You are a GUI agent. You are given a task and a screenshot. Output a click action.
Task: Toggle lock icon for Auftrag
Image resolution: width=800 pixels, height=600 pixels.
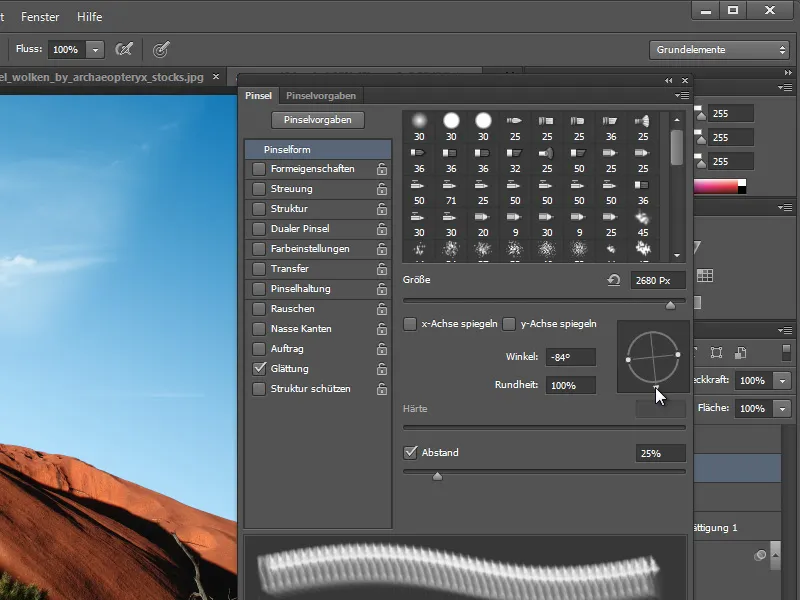coord(382,349)
